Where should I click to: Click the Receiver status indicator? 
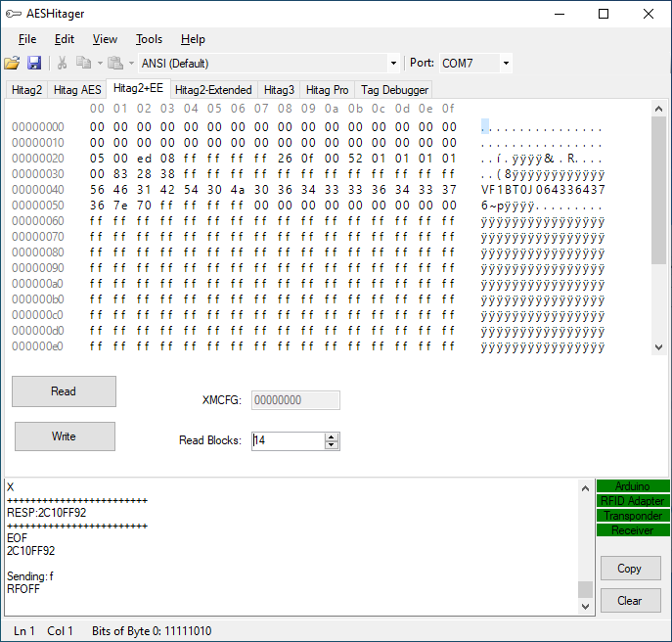tap(633, 530)
